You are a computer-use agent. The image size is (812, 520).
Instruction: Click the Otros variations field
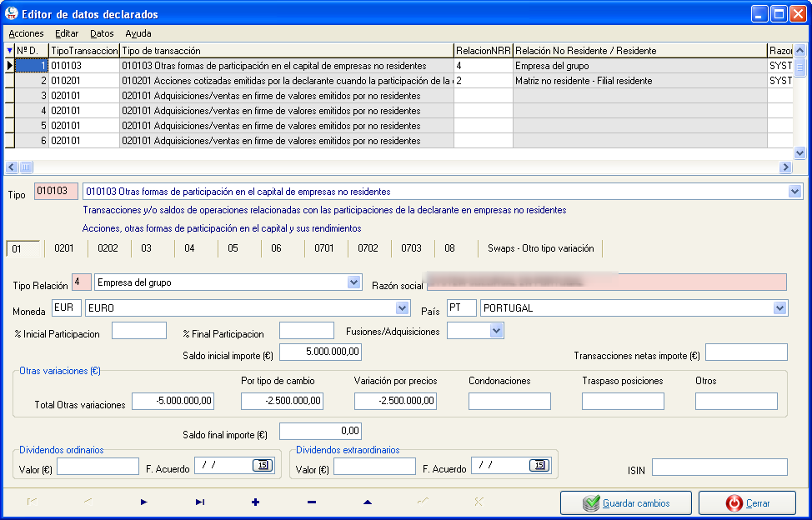tap(736, 401)
